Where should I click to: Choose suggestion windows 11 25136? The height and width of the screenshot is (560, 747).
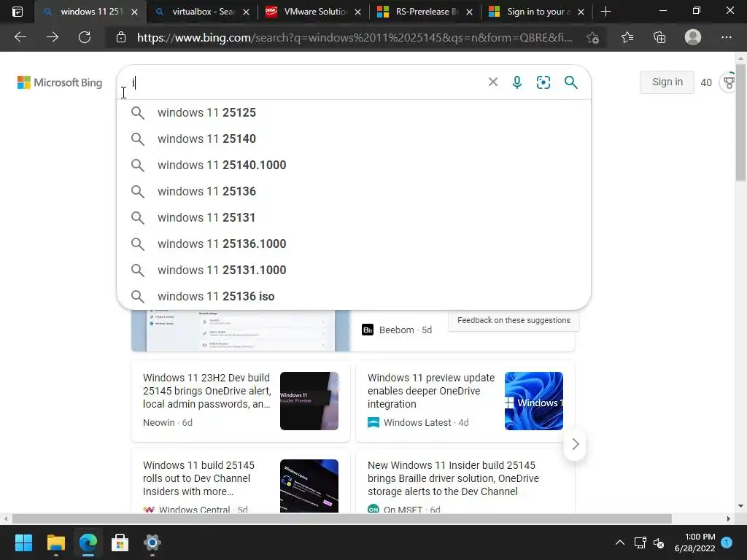pyautogui.click(x=354, y=192)
